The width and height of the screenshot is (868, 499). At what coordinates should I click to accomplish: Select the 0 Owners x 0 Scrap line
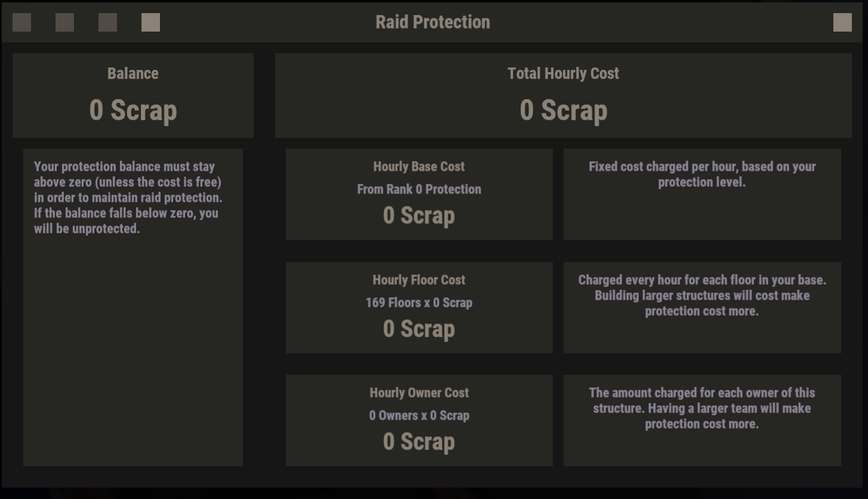[x=419, y=415]
